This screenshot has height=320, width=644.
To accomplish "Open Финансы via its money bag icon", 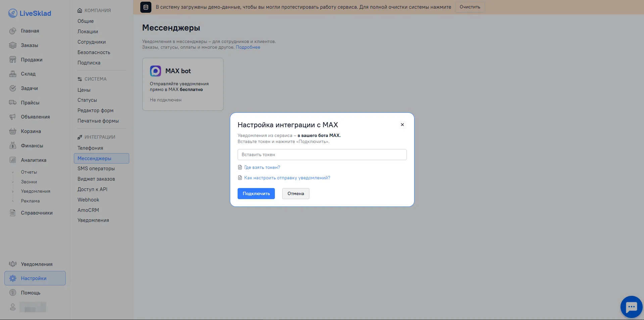I will (13, 146).
